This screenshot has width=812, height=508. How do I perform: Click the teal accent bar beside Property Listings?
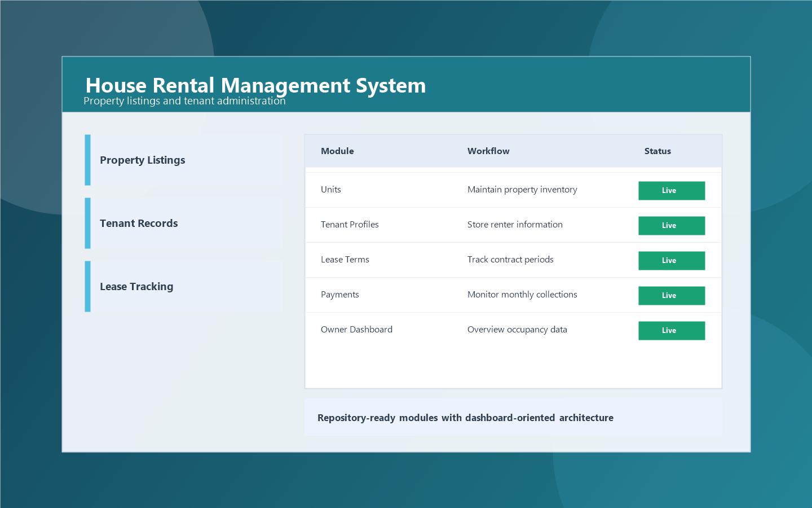(x=87, y=160)
